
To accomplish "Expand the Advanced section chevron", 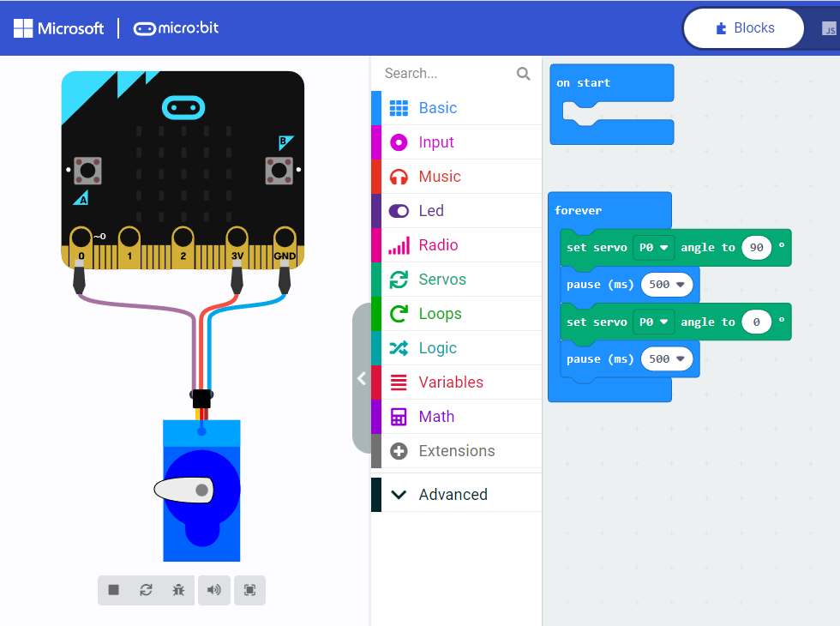I will [x=399, y=494].
